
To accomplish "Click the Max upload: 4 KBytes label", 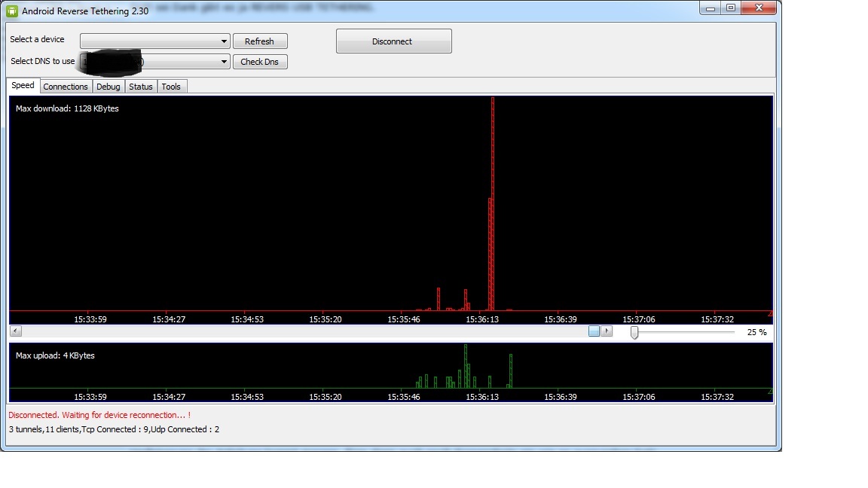I will click(x=55, y=355).
